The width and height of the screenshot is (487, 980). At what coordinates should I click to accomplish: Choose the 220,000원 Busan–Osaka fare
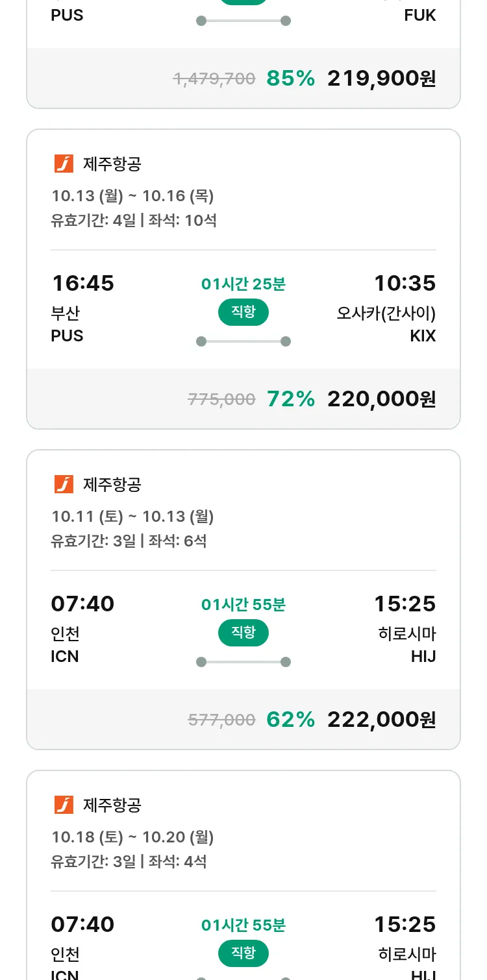click(x=381, y=399)
